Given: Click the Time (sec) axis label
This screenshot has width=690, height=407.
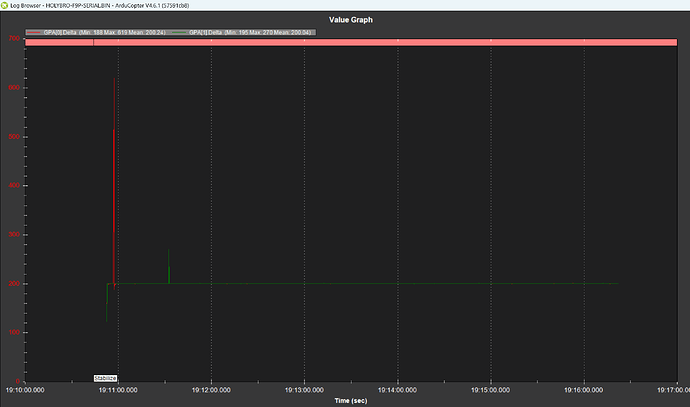Looking at the screenshot, I should pos(351,400).
